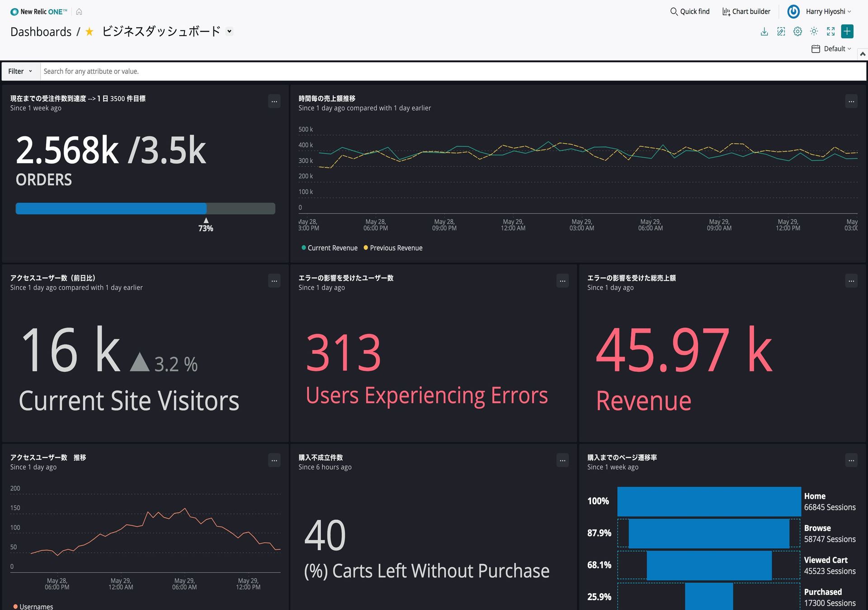Unfavorite the dashboard by clicking the star

(89, 32)
